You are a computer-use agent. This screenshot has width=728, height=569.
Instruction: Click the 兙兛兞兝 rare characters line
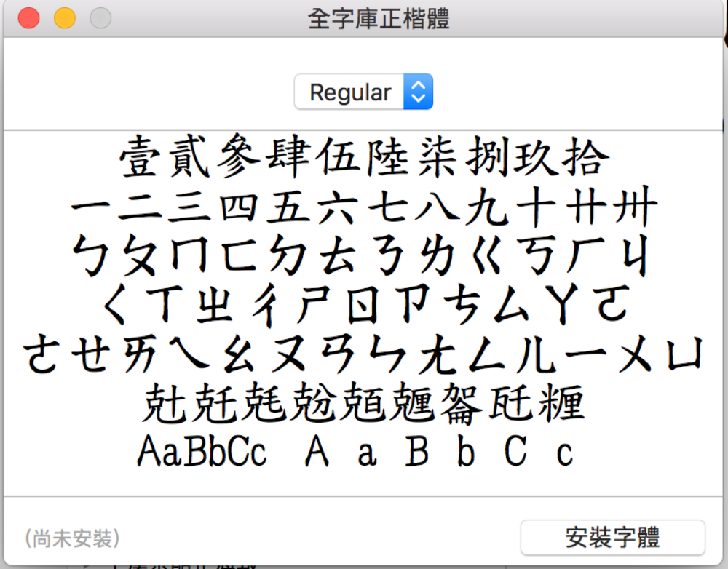click(x=363, y=403)
